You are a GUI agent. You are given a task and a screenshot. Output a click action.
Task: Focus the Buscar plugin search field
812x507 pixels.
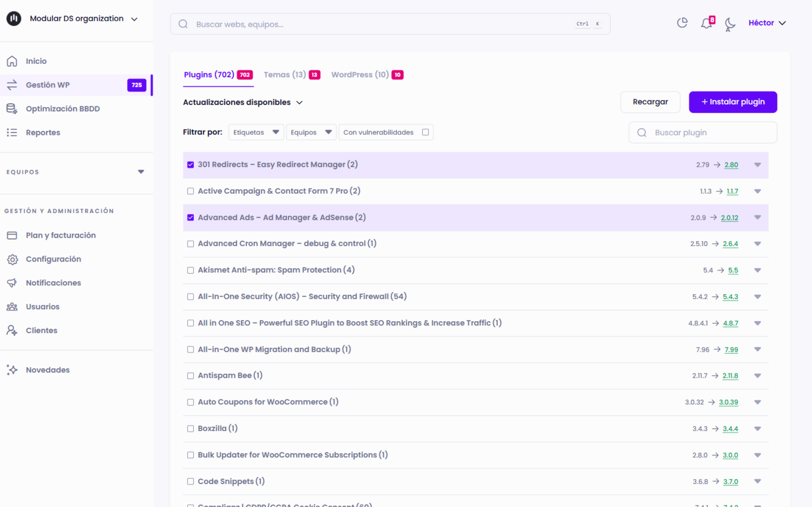(708, 132)
